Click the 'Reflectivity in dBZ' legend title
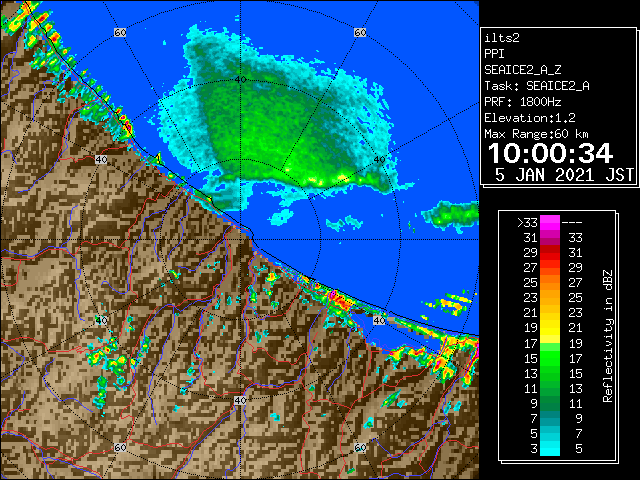The width and height of the screenshot is (640, 480). click(x=607, y=336)
